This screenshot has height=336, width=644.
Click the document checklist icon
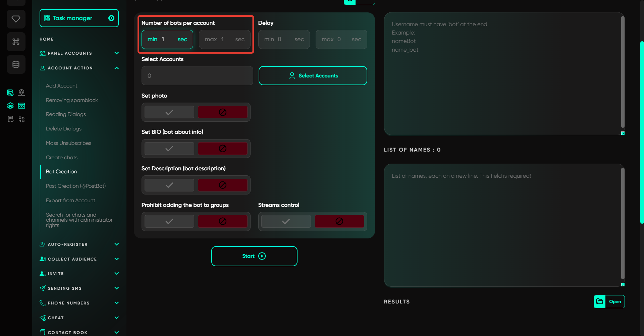pyautogui.click(x=10, y=119)
